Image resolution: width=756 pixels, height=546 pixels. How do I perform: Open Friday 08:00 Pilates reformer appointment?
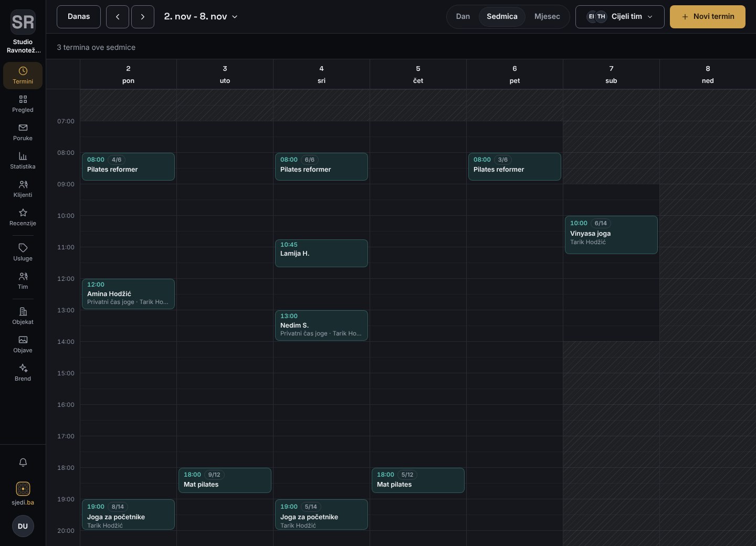pos(514,166)
